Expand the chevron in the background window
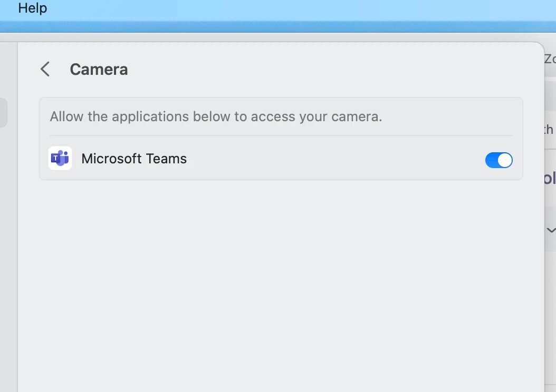The image size is (556, 392). [x=551, y=230]
